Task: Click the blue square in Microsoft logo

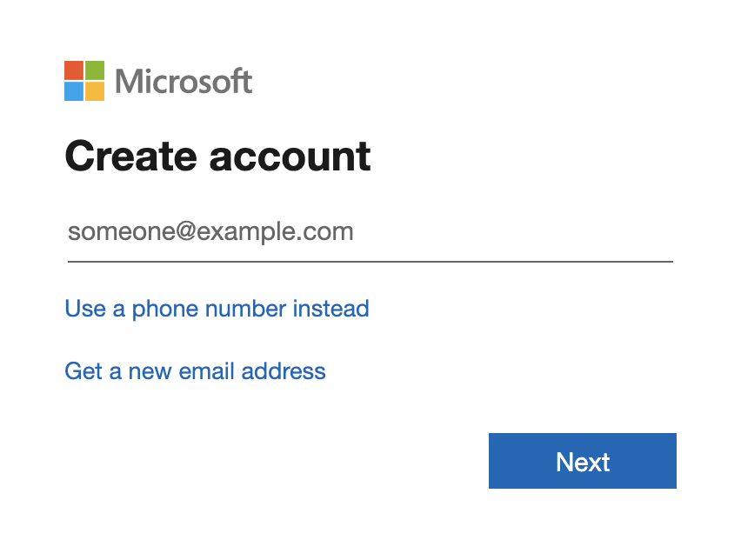Action: 74,91
